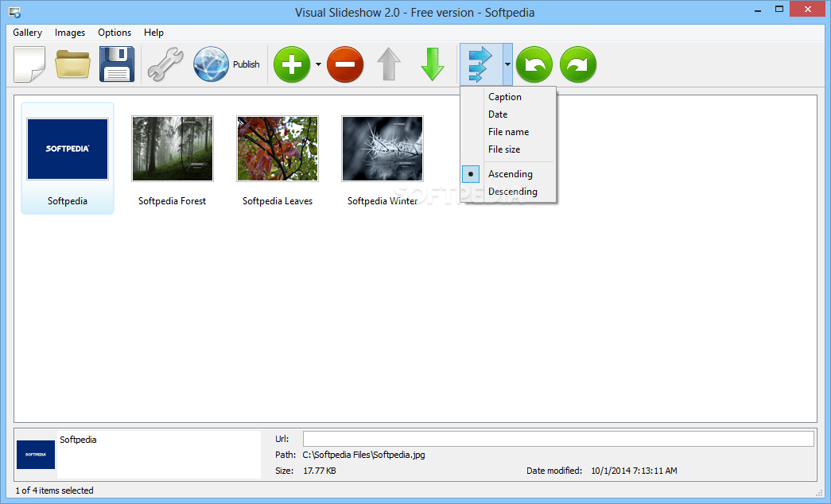Click the 'Softpedia Winter' caption label

point(382,201)
